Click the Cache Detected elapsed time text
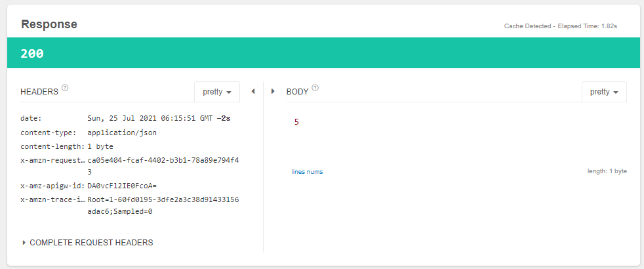 pos(560,27)
